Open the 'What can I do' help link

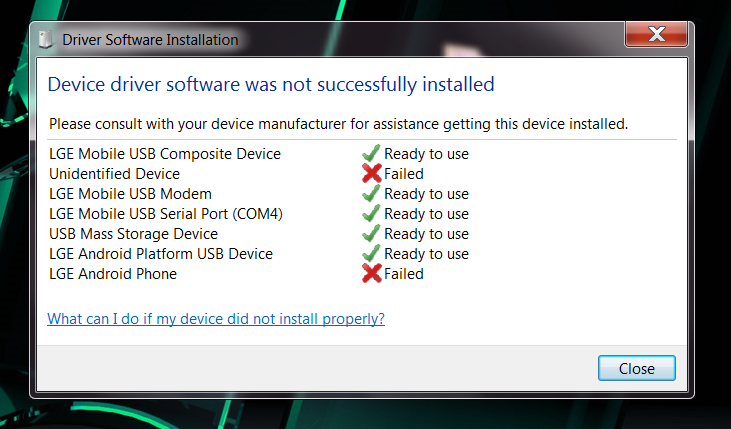coord(216,318)
